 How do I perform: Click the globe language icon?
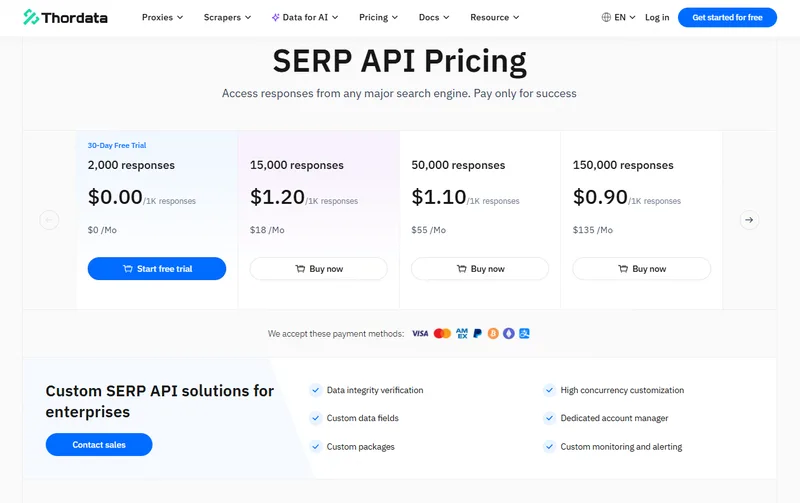pos(606,17)
